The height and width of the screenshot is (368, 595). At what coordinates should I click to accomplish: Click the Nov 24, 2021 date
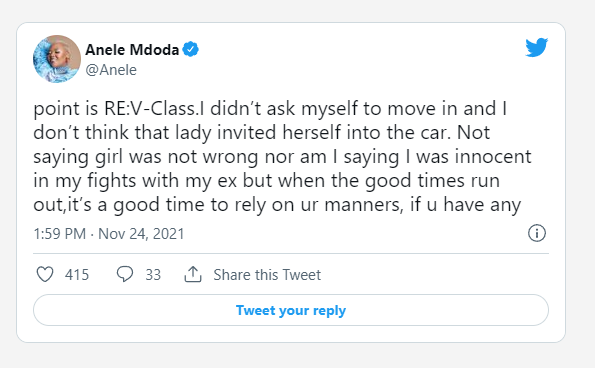pyautogui.click(x=141, y=234)
